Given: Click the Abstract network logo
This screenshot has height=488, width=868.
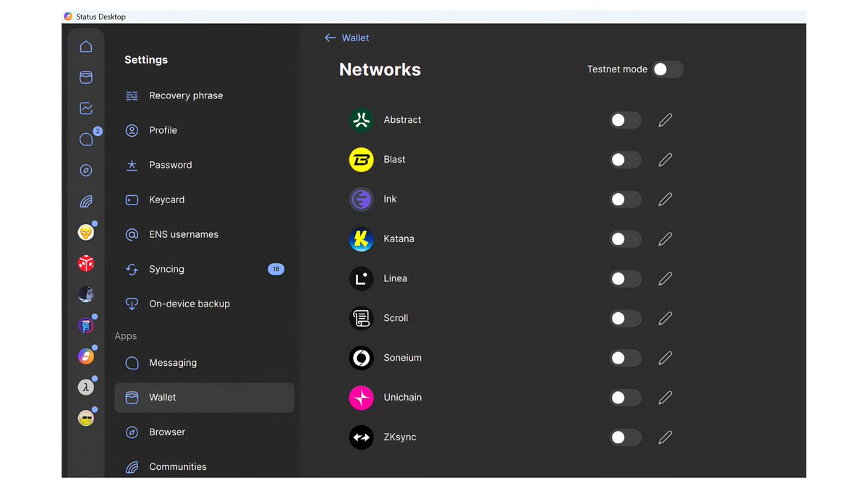Looking at the screenshot, I should point(362,120).
